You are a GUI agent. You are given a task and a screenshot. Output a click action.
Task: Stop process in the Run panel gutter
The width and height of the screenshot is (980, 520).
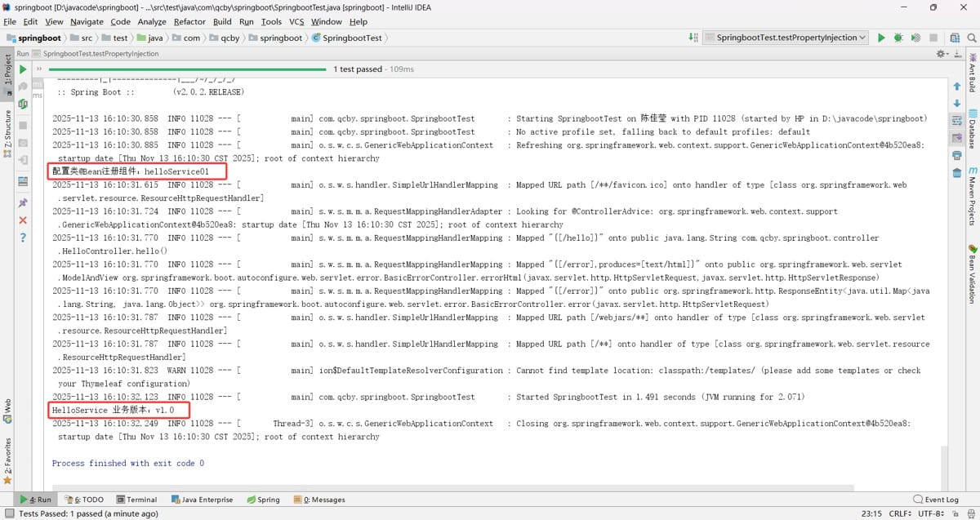pyautogui.click(x=23, y=125)
